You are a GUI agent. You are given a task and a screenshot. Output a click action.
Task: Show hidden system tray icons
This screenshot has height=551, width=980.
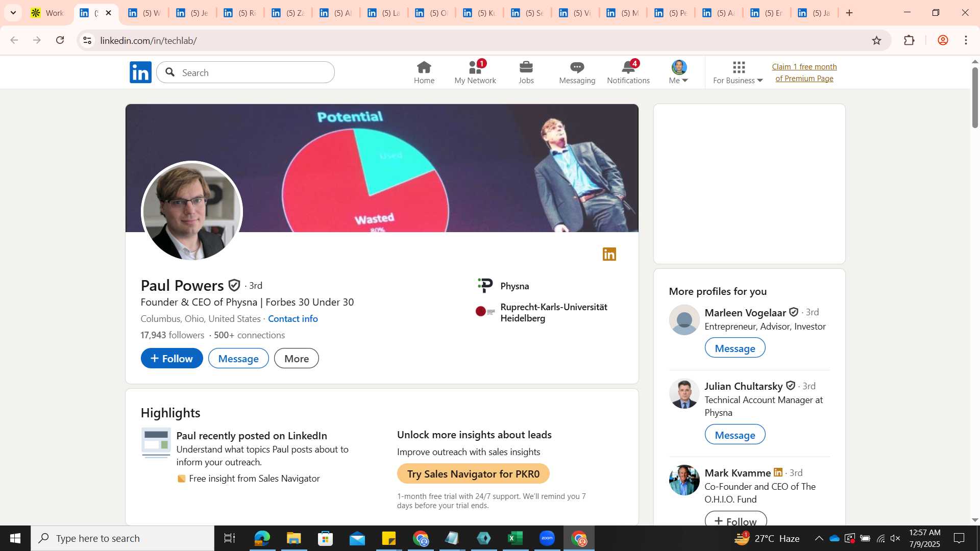(819, 538)
